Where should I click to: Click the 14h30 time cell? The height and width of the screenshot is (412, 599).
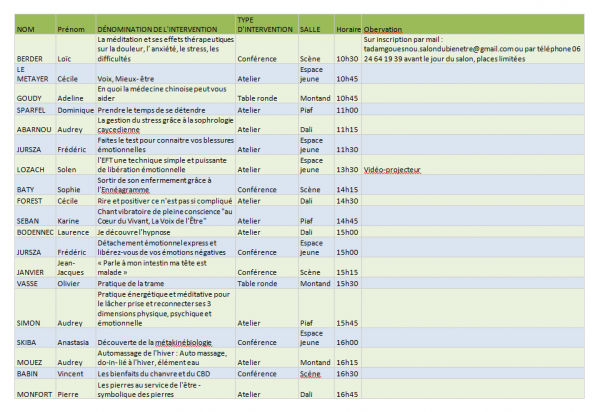coord(348,200)
